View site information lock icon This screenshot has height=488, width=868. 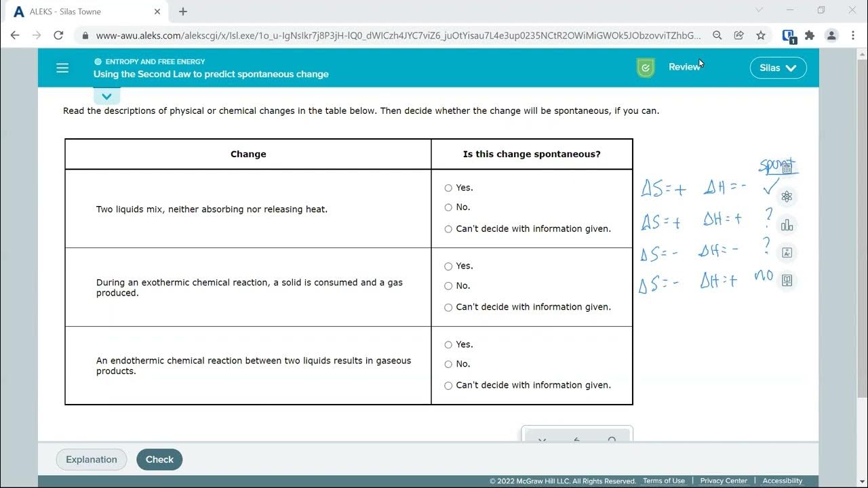tap(84, 35)
